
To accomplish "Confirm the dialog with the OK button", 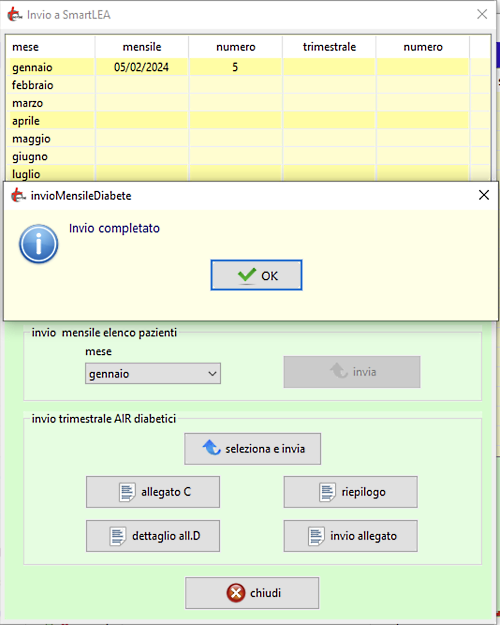I will 256,275.
